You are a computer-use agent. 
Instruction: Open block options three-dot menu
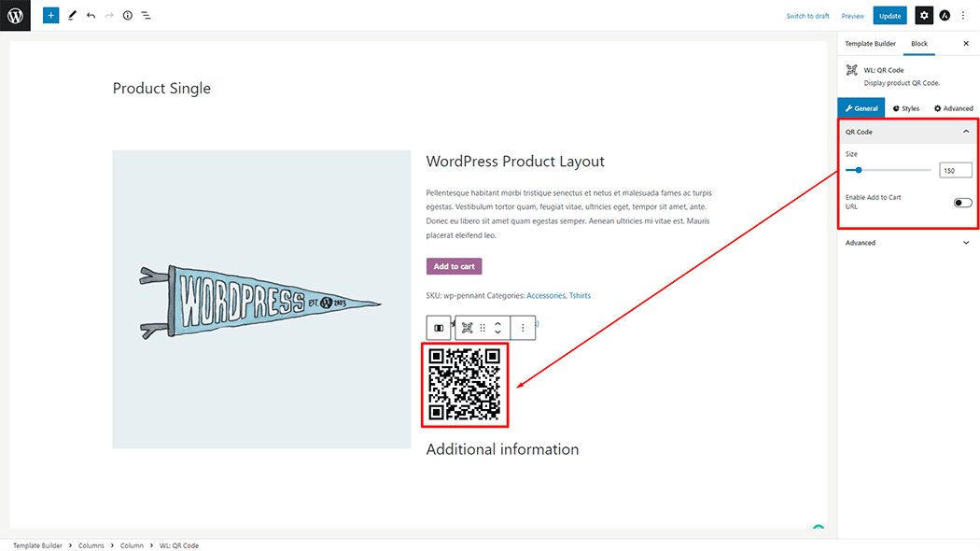click(x=523, y=328)
